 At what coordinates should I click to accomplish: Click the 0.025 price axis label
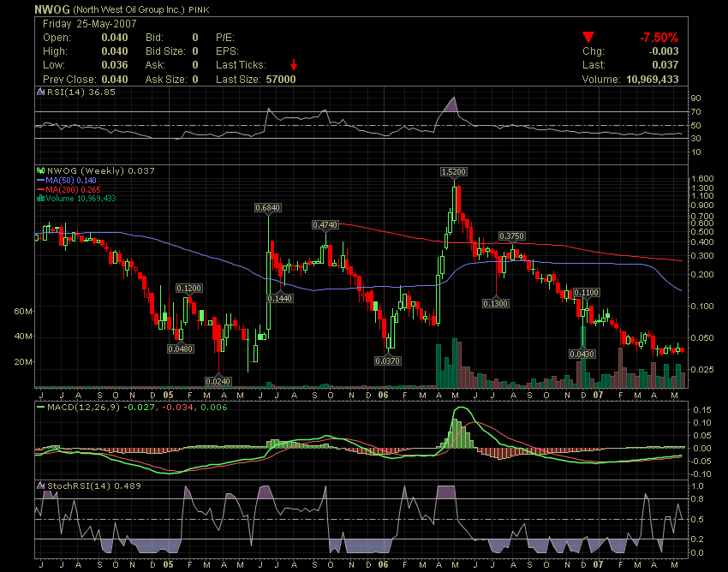pos(702,369)
